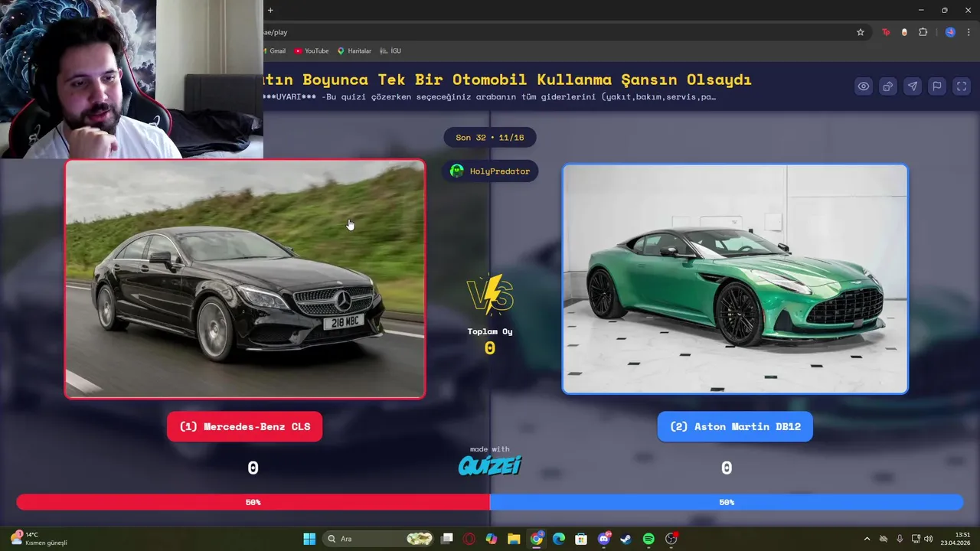Click the cloud sync tray icon
The height and width of the screenshot is (551, 980).
[x=884, y=539]
